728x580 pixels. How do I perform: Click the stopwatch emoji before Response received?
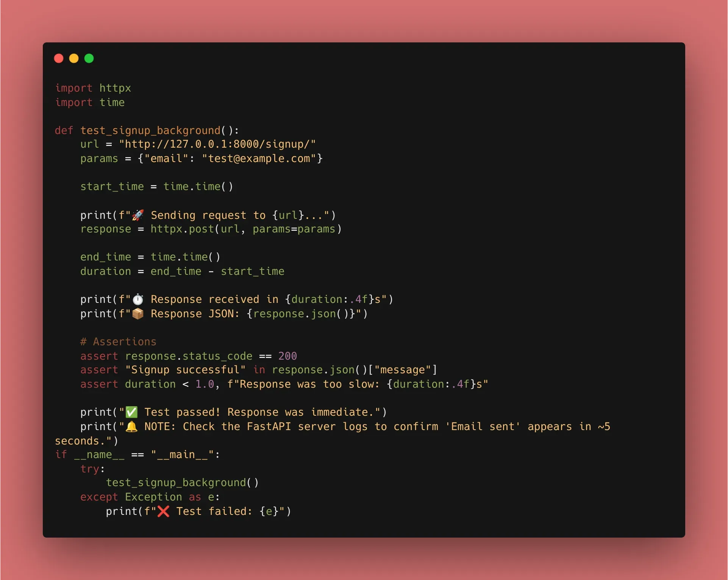pos(138,299)
